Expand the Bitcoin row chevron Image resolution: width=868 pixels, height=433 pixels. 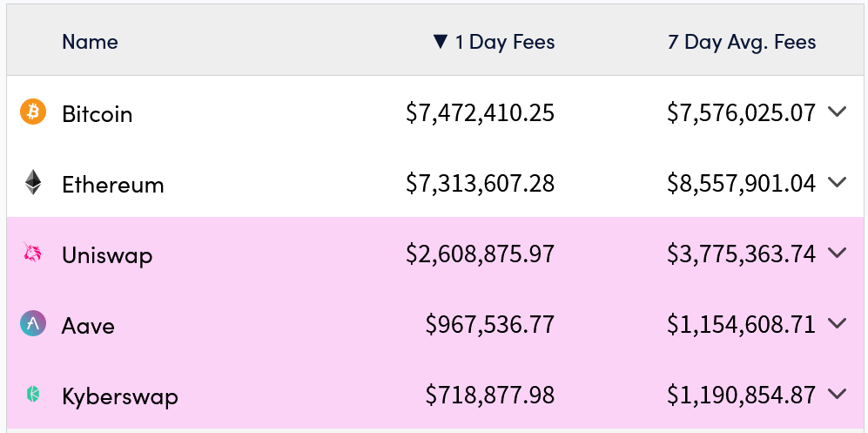point(837,112)
